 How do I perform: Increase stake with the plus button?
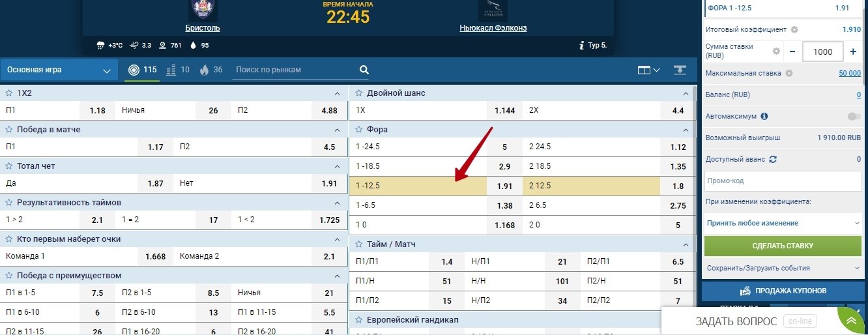click(853, 51)
